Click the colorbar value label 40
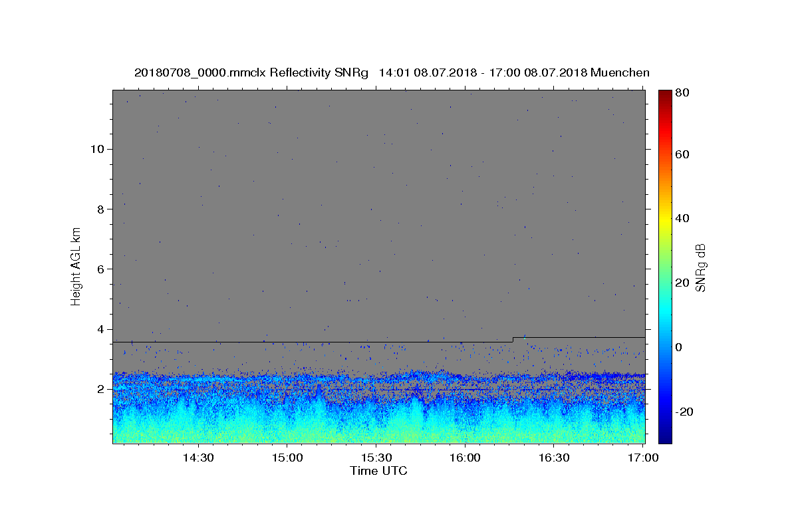The image size is (798, 532). 682,218
